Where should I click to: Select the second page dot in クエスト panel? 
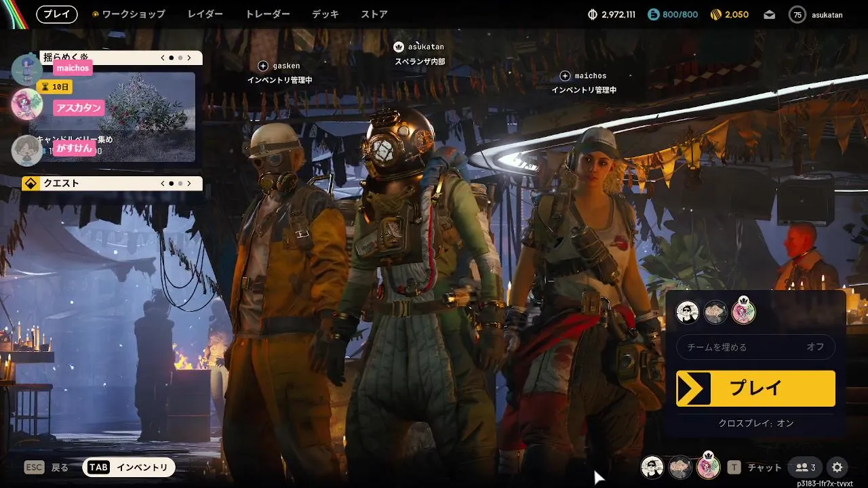(x=180, y=183)
